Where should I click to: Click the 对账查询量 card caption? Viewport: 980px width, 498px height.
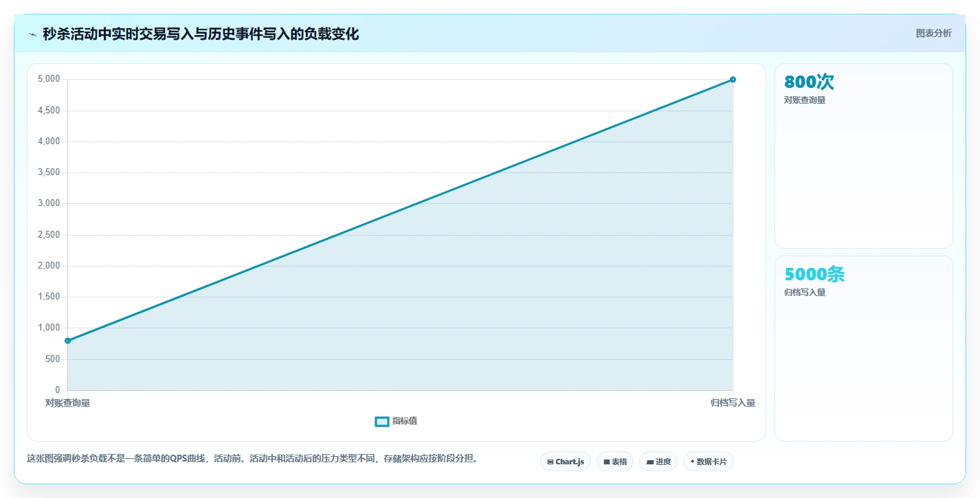805,100
